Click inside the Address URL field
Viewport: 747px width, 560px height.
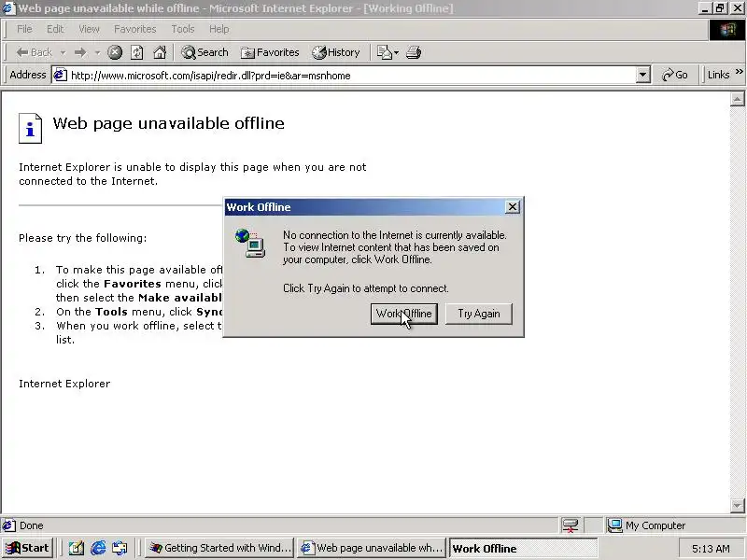click(352, 76)
